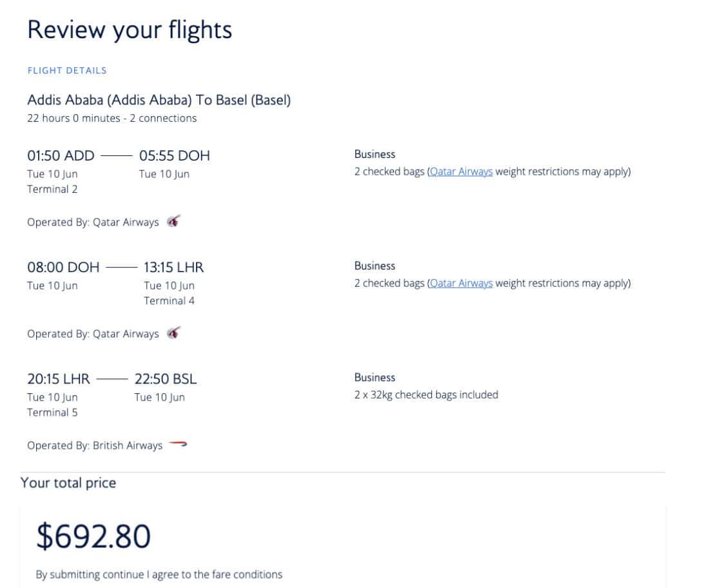Open Qatar Airways link for DOH–LHR baggage
Image resolution: width=709 pixels, height=588 pixels.
[x=461, y=283]
